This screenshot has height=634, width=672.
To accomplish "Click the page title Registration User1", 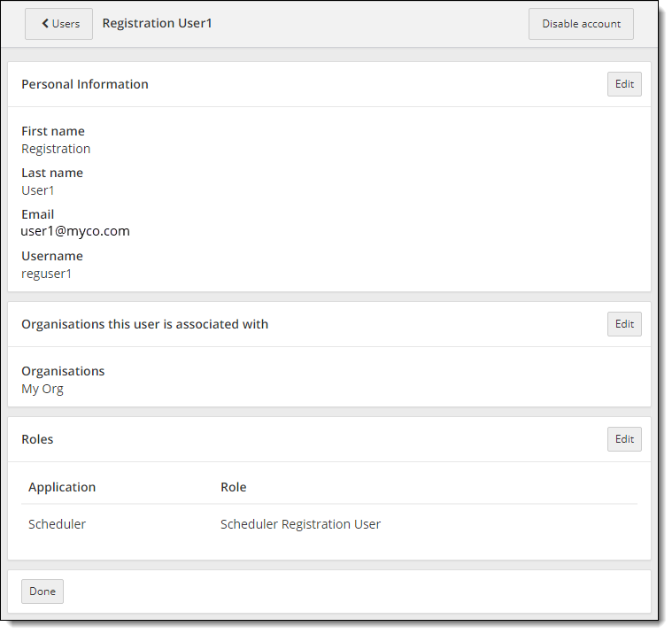I will pyautogui.click(x=157, y=23).
